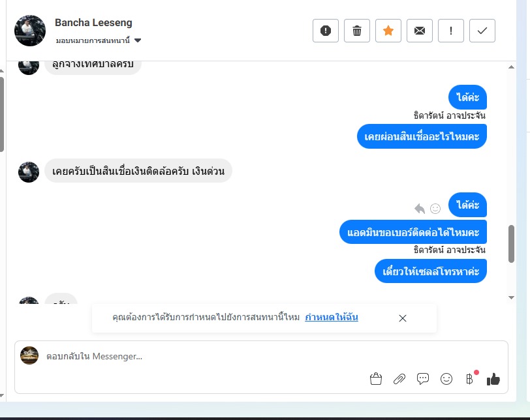Click the Bancha Leeseng contact name
This screenshot has height=420, width=530.
tap(93, 23)
